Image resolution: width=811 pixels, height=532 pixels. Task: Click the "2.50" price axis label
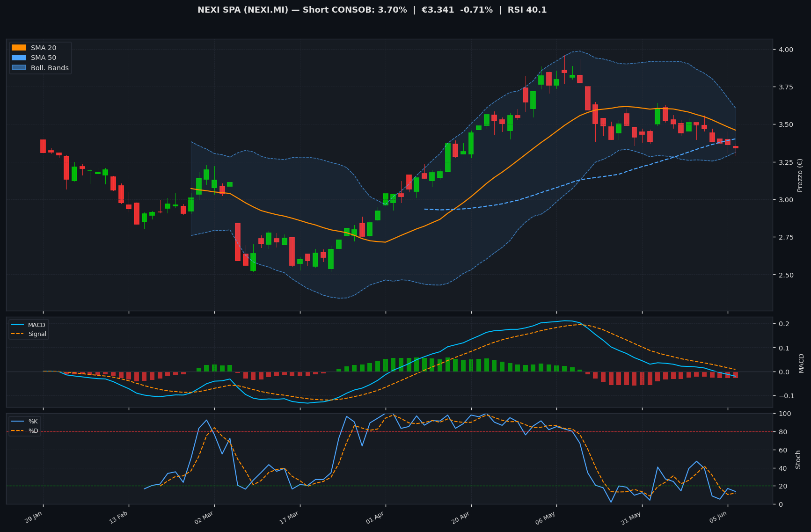click(x=786, y=275)
